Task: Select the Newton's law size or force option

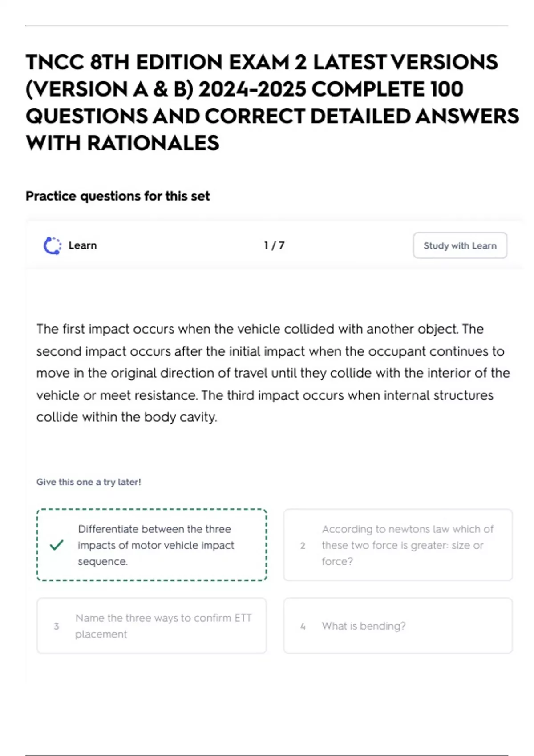Action: pos(398,545)
